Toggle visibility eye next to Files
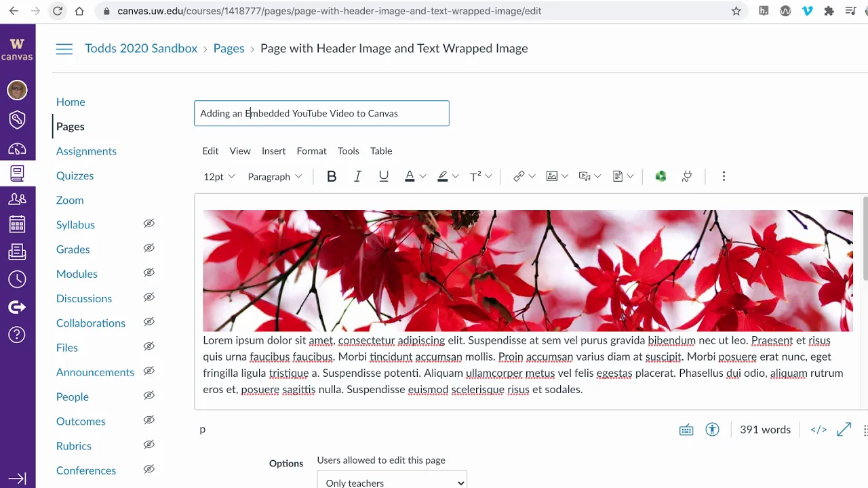The image size is (868, 488). (149, 346)
